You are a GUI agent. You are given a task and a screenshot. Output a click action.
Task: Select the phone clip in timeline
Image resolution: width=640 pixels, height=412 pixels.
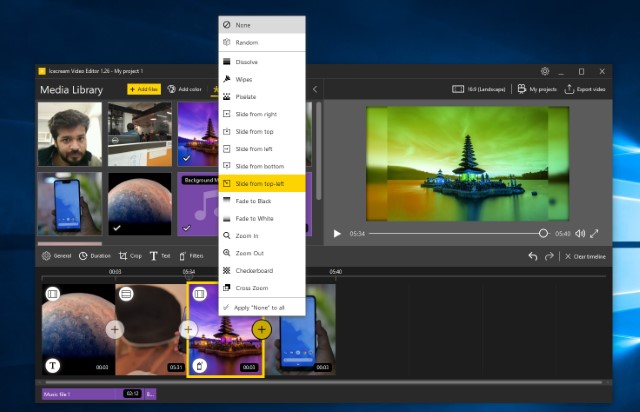300,330
